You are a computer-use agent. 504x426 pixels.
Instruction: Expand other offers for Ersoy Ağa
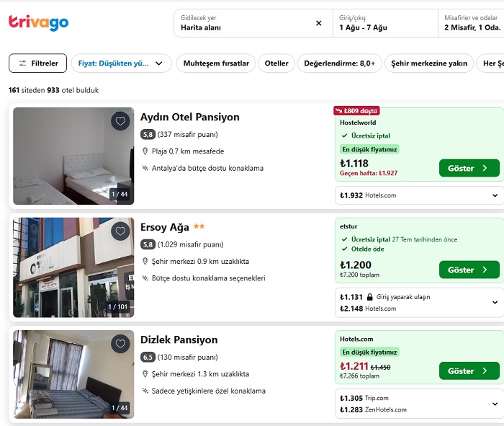coord(495,303)
